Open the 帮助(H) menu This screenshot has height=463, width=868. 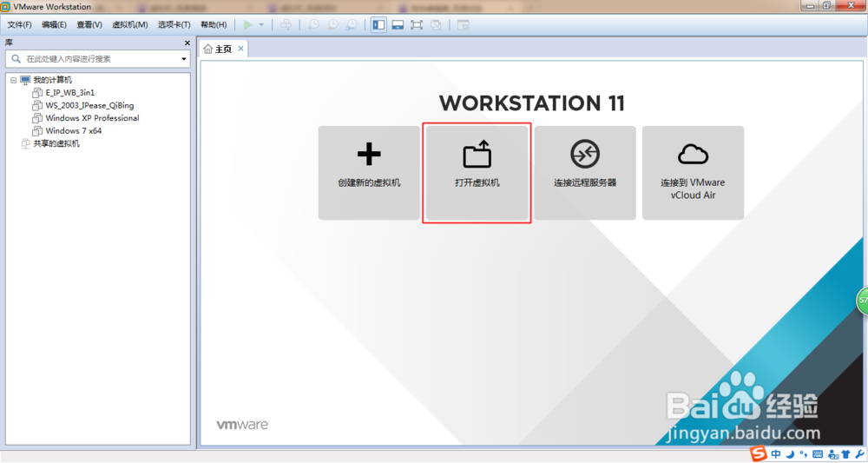[x=214, y=25]
